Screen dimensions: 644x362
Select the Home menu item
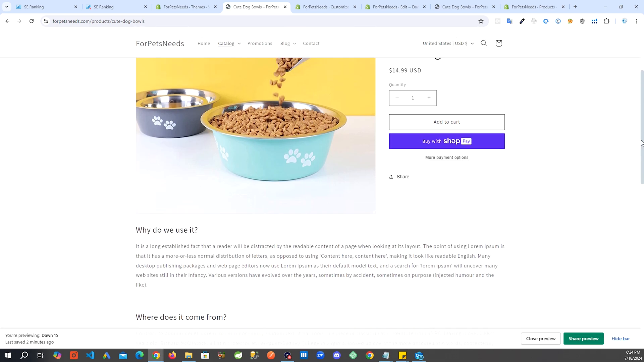click(204, 43)
